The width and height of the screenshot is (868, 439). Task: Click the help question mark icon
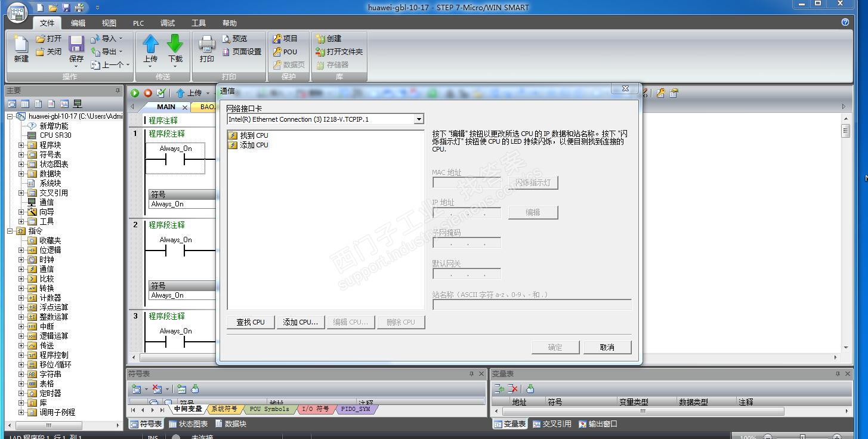click(x=845, y=22)
